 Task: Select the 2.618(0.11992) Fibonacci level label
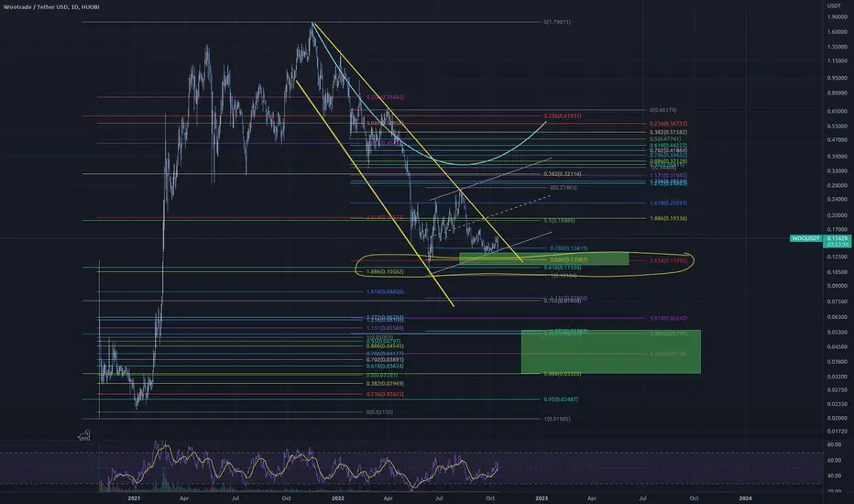click(x=668, y=261)
